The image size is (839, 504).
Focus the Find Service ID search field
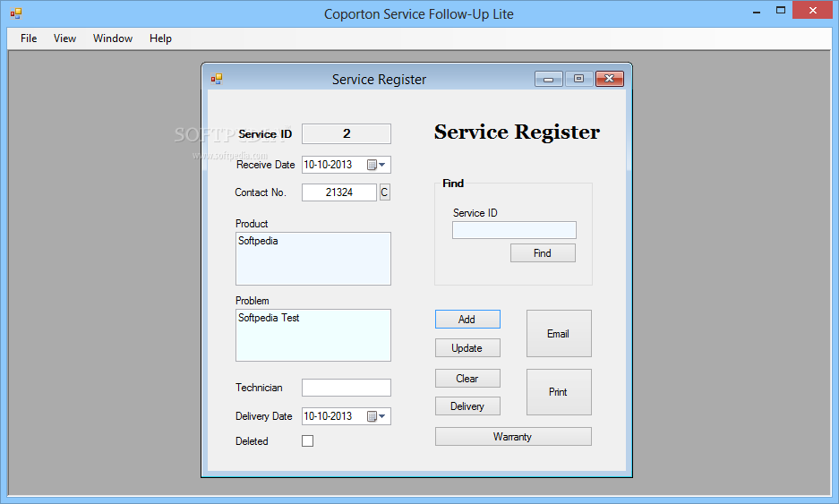[514, 230]
